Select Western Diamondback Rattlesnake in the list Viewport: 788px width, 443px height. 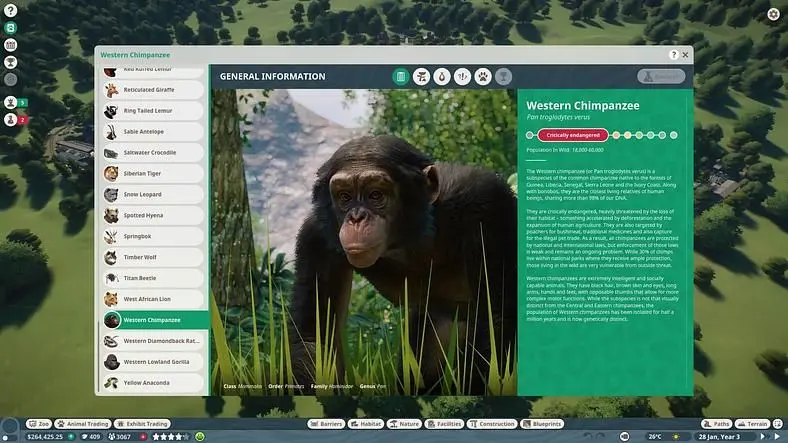pyautogui.click(x=153, y=341)
